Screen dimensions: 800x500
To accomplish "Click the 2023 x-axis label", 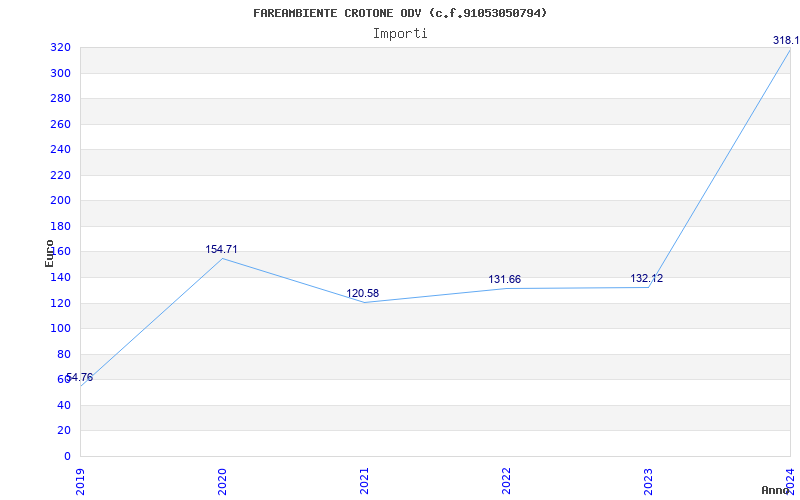I will 647,481.
